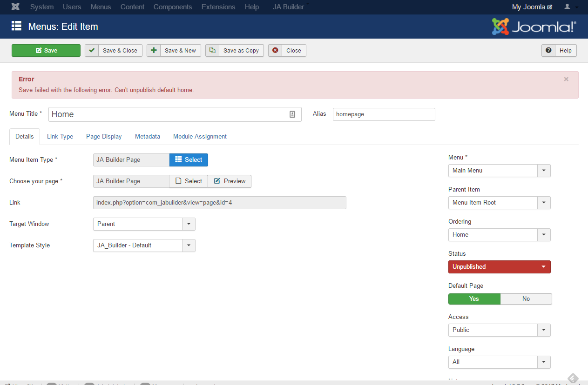Click the JA Builder Page menu item type field
Image resolution: width=588 pixels, height=385 pixels.
tap(131, 159)
